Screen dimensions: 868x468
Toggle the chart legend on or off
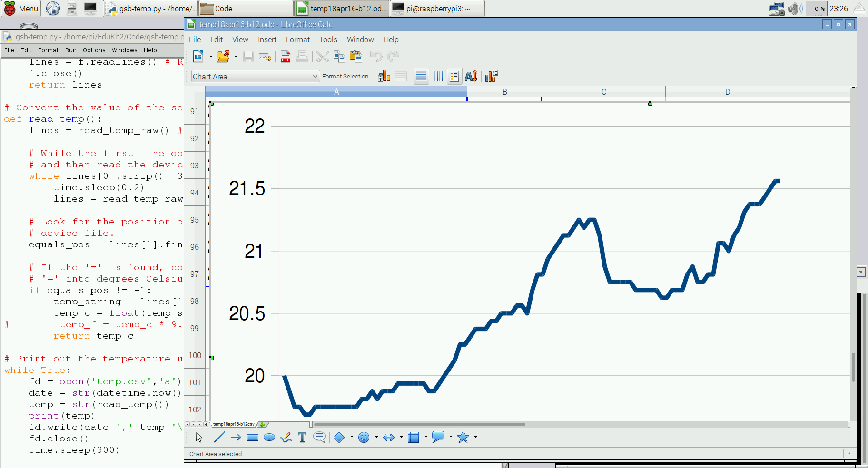pos(454,77)
